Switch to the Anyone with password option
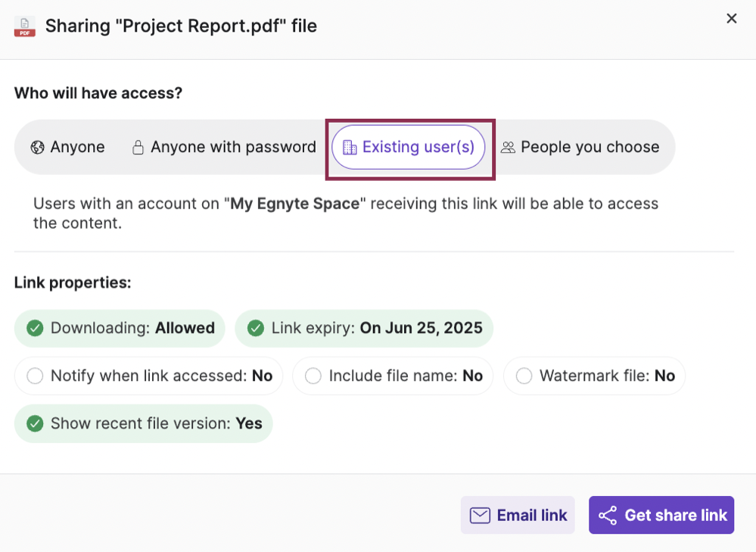 223,147
